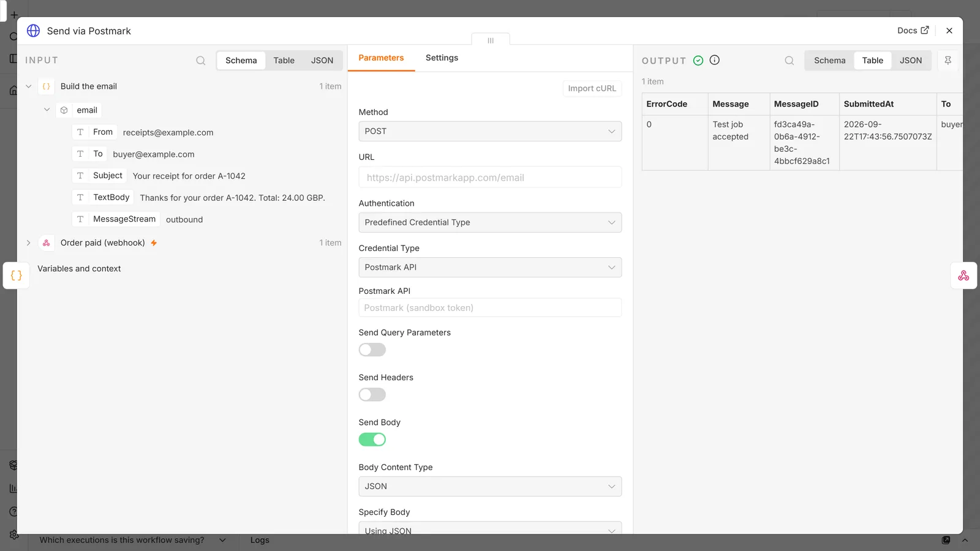The image size is (980, 551).
Task: Expand the workflow saving executions chevron
Action: pyautogui.click(x=222, y=540)
